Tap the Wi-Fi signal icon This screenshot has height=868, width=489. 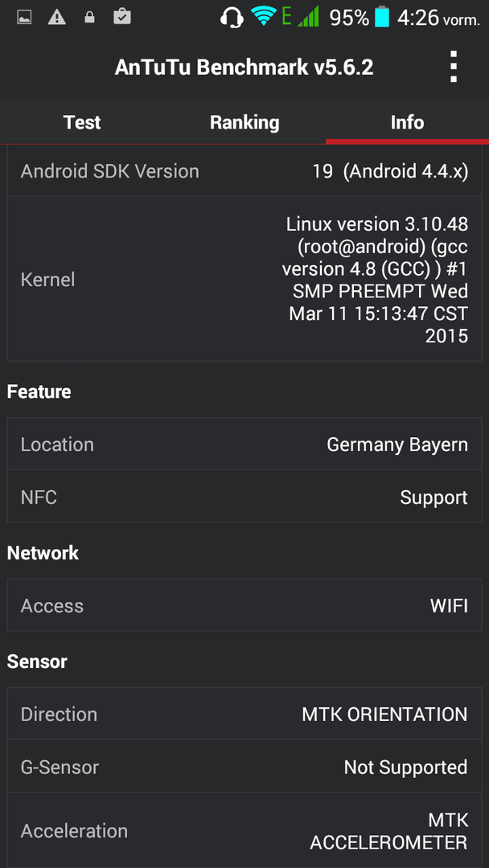[x=264, y=17]
